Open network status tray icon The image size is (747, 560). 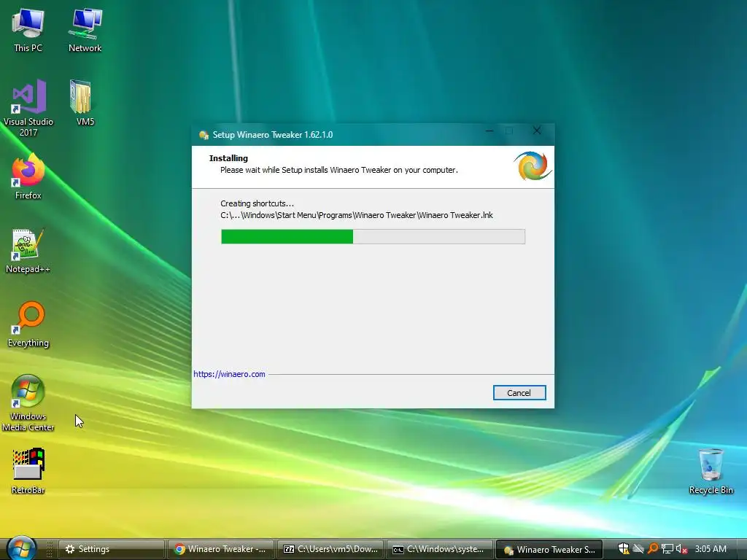pyautogui.click(x=667, y=549)
